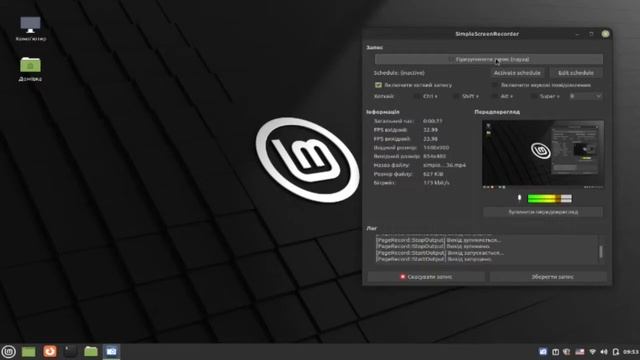Viewport: 640px width, 360px height.
Task: Click the output size value 854x480
Action: click(x=434, y=156)
